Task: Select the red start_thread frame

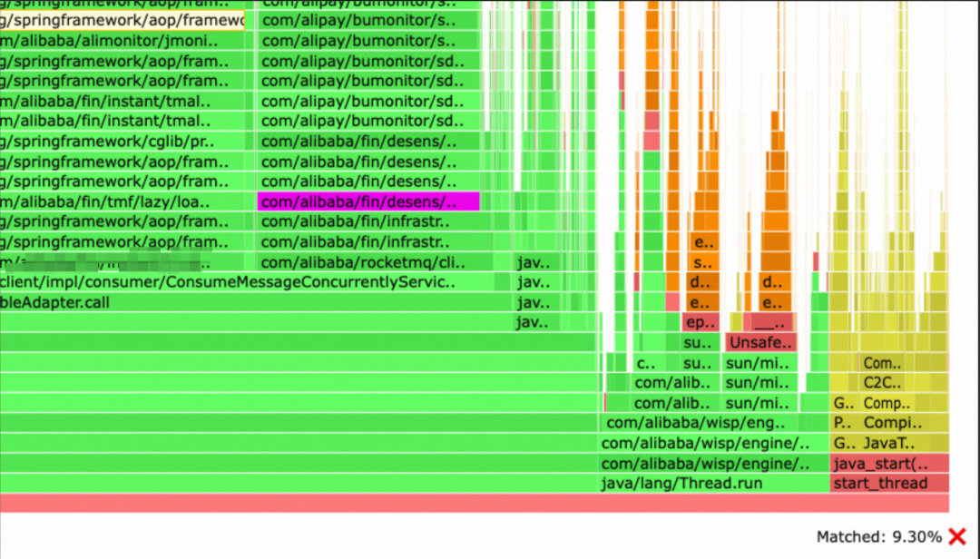Action: point(889,484)
